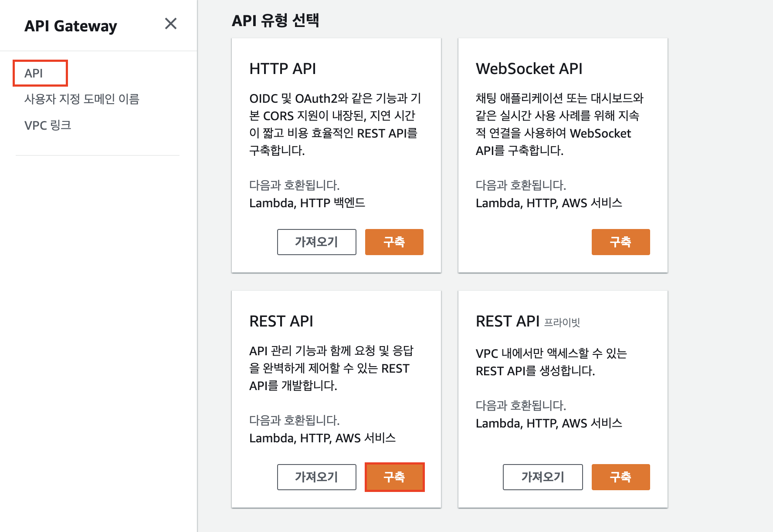Click 가져오기 on REST API 프라이빗 card
Image resolution: width=773 pixels, height=532 pixels.
coord(543,477)
